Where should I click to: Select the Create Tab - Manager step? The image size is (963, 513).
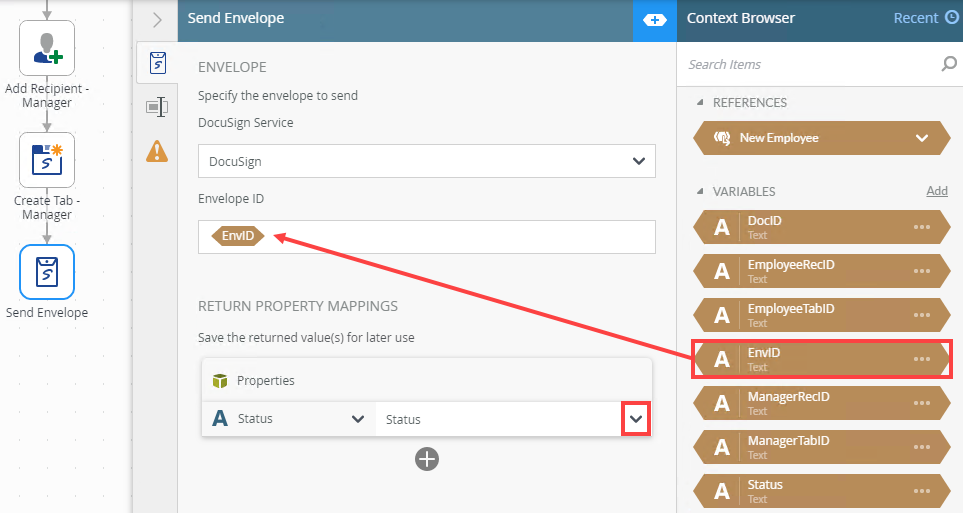click(x=47, y=160)
